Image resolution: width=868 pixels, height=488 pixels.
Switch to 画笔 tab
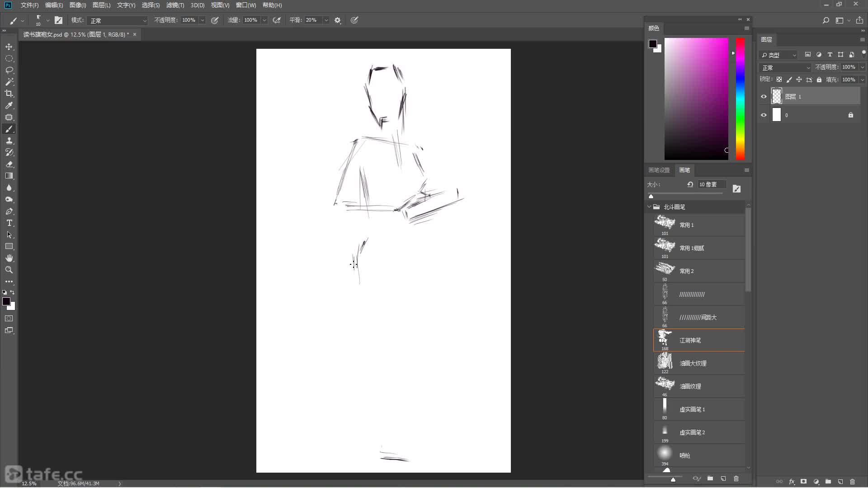(x=684, y=170)
